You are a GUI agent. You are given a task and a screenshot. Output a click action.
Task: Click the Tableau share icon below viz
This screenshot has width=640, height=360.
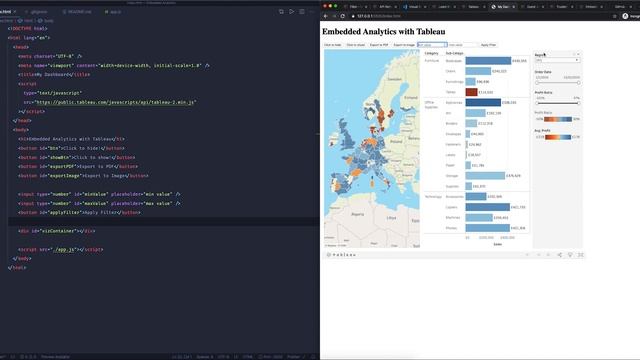point(559,255)
